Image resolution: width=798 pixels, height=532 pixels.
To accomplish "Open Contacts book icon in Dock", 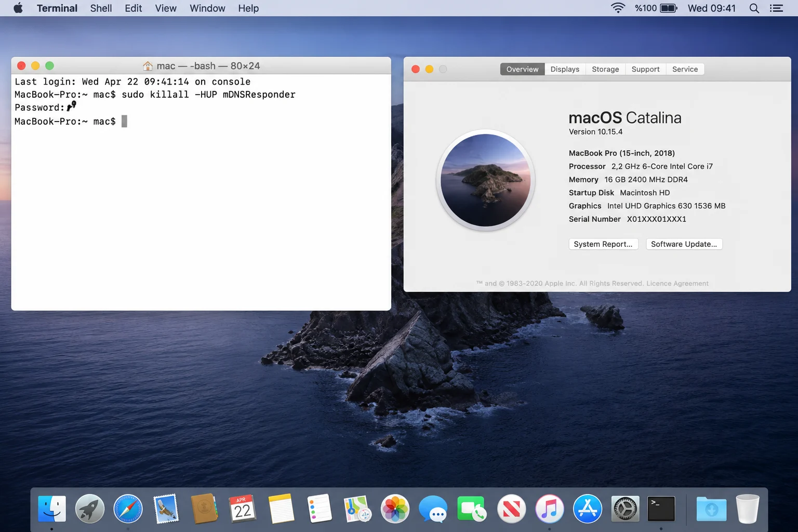I will 204,509.
